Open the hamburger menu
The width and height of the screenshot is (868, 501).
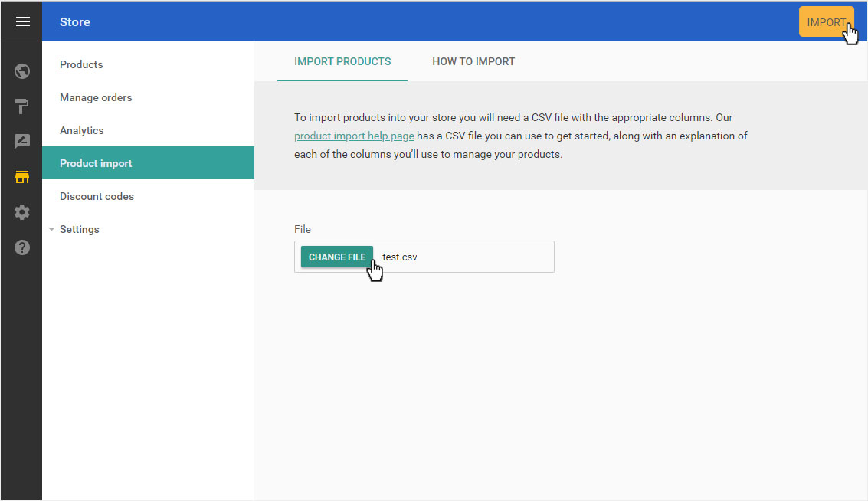[23, 21]
